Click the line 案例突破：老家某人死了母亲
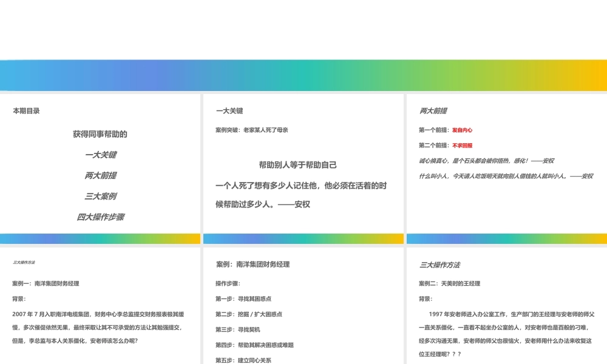The image size is (607, 364). pyautogui.click(x=252, y=130)
